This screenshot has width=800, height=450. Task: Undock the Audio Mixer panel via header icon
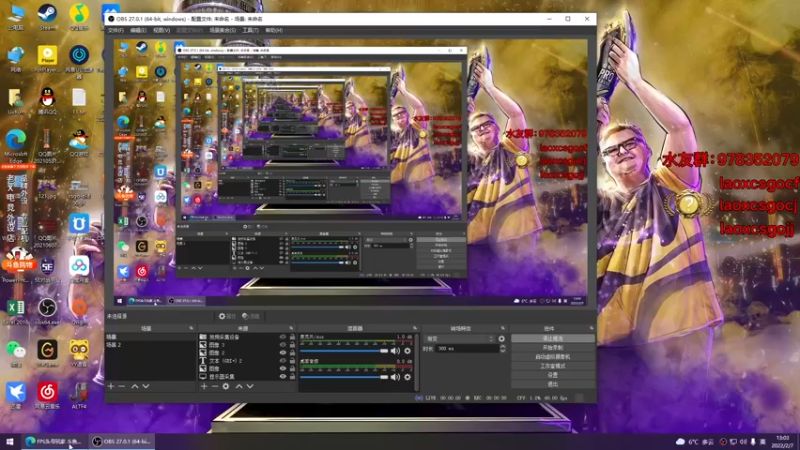click(x=415, y=328)
